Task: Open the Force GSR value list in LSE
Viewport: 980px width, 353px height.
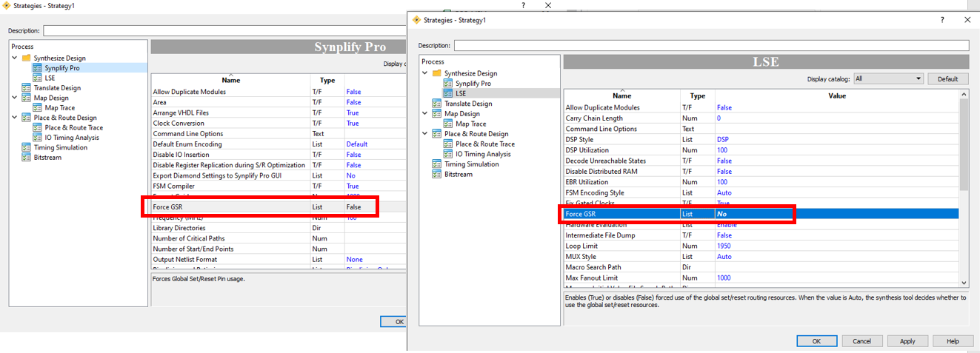Action: (x=836, y=214)
